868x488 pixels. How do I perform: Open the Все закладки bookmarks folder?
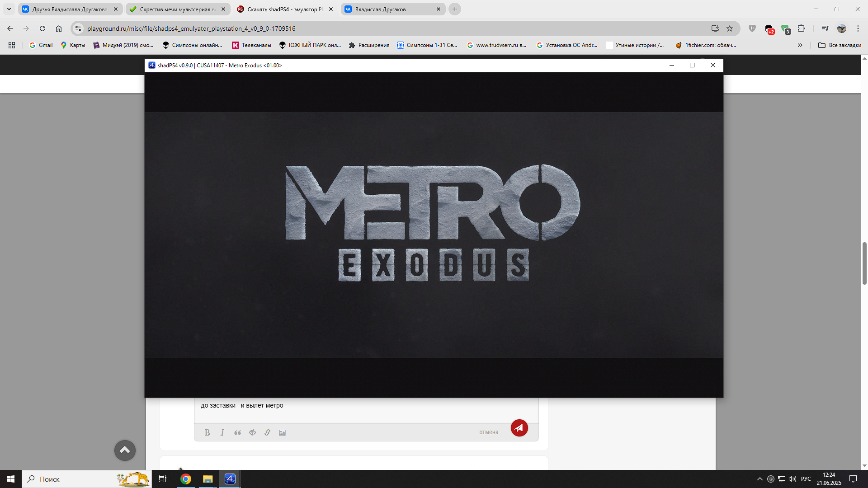click(840, 45)
